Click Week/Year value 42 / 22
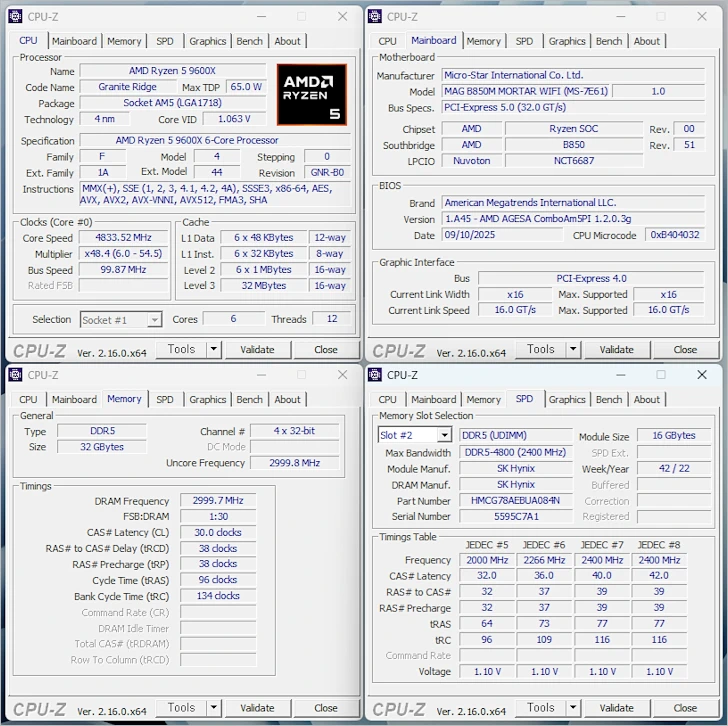728x726 pixels. click(x=674, y=468)
